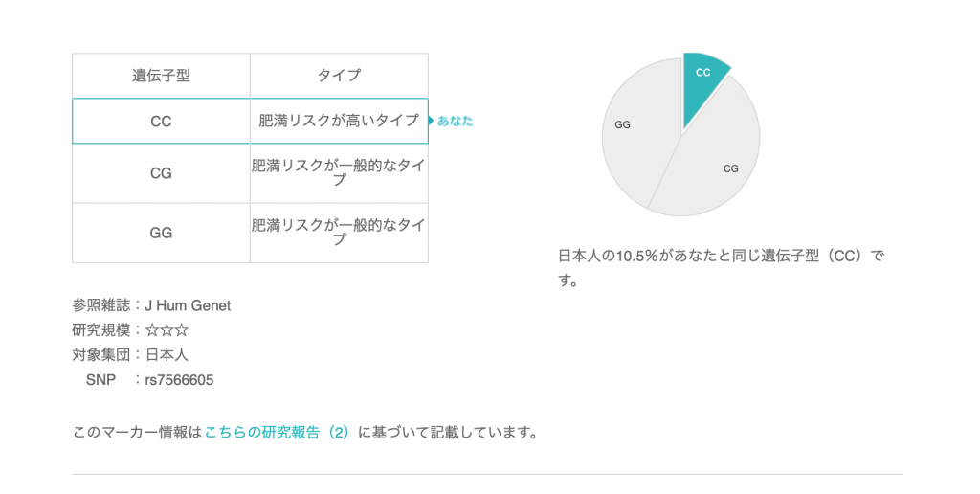Click the あなた arrow marker beside the table
The image size is (980, 494).
(x=454, y=121)
